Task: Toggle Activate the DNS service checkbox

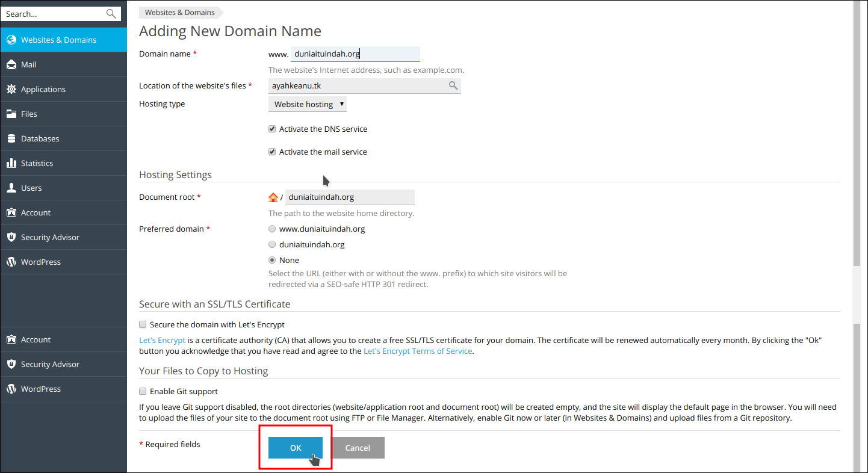Action: tap(272, 129)
